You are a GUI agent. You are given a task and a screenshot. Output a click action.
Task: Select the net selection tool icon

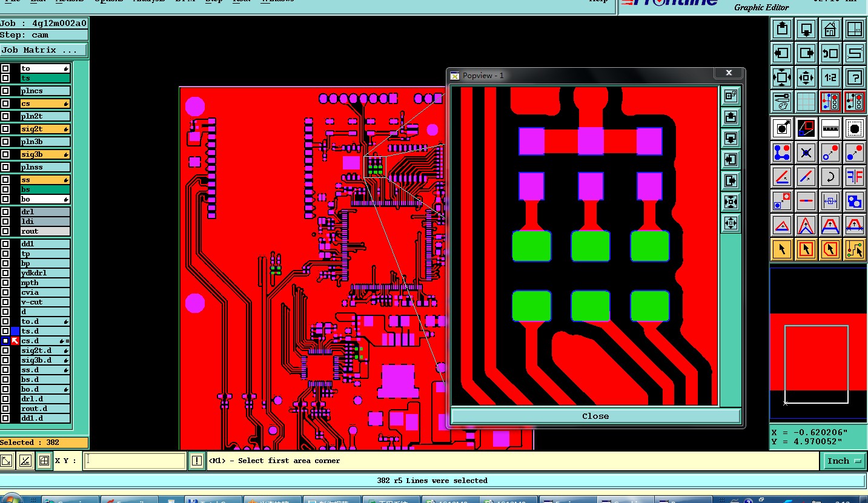854,249
